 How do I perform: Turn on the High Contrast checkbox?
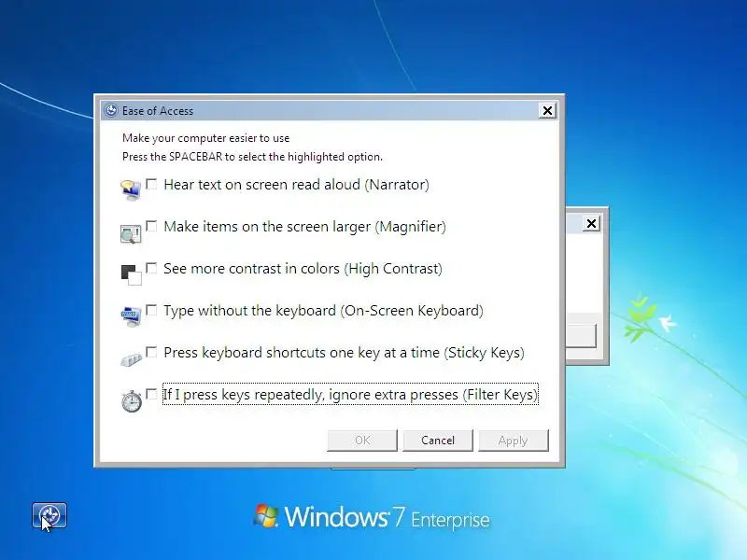tap(151, 268)
